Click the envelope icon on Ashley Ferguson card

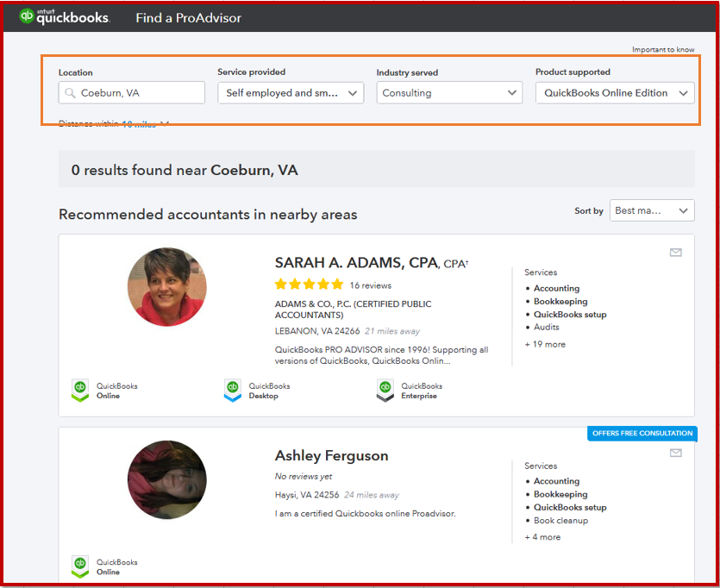coord(675,453)
